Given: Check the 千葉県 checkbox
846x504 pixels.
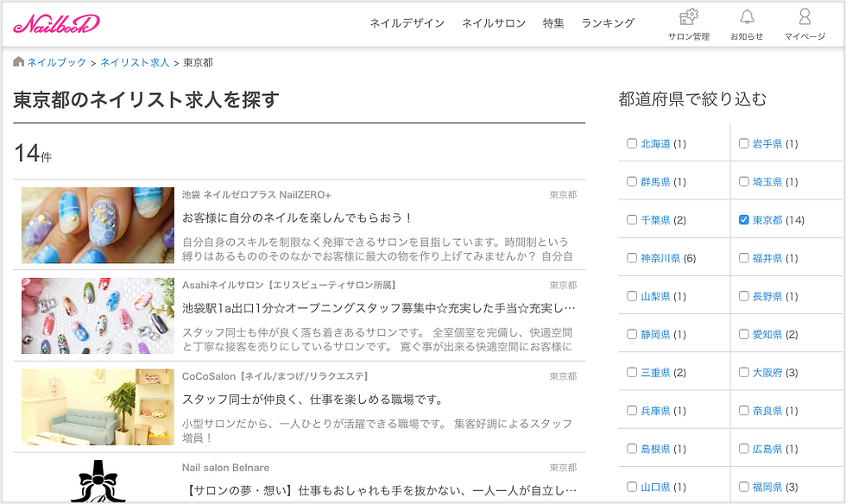Looking at the screenshot, I should [x=632, y=219].
